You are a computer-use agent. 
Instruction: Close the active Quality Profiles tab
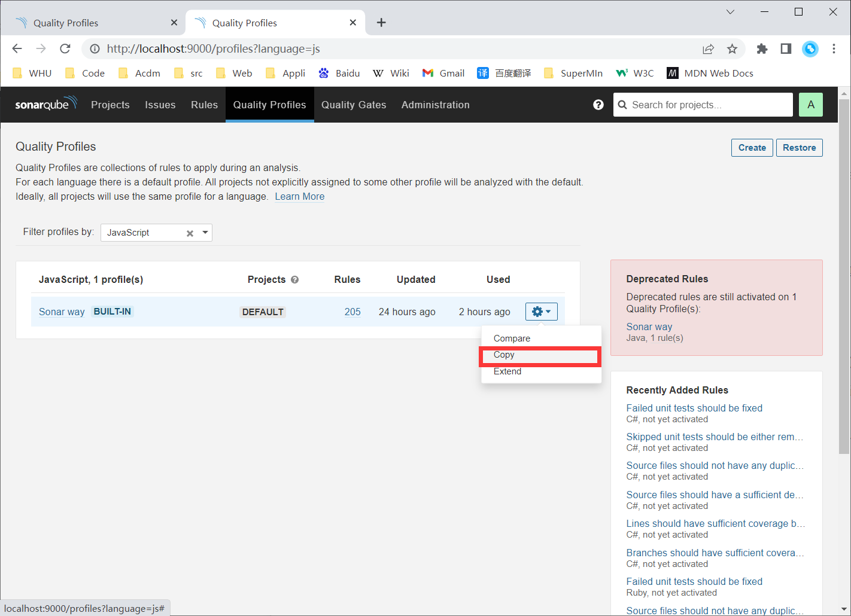point(353,23)
